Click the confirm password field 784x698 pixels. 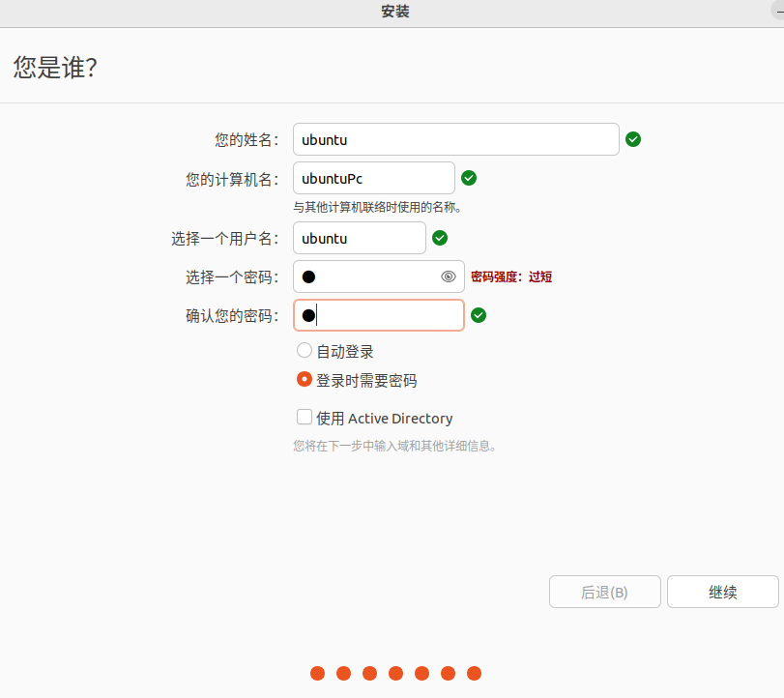coord(379,315)
